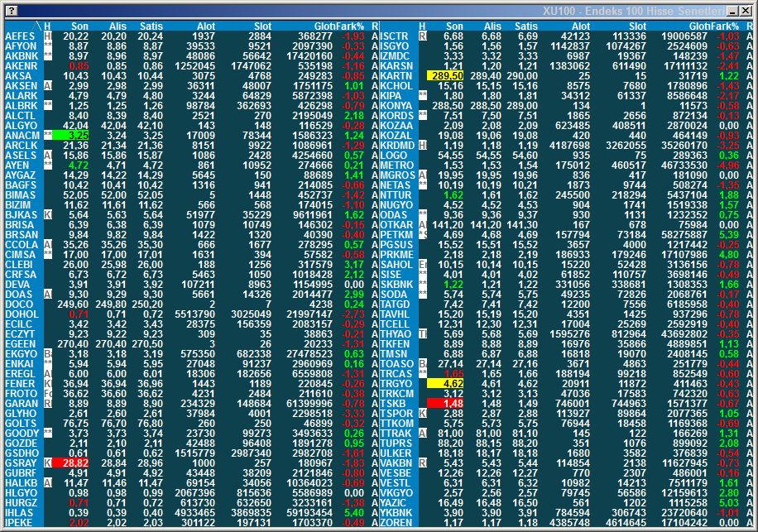The width and height of the screenshot is (758, 532).
Task: Select the DOCO ticker
Action: (19, 304)
